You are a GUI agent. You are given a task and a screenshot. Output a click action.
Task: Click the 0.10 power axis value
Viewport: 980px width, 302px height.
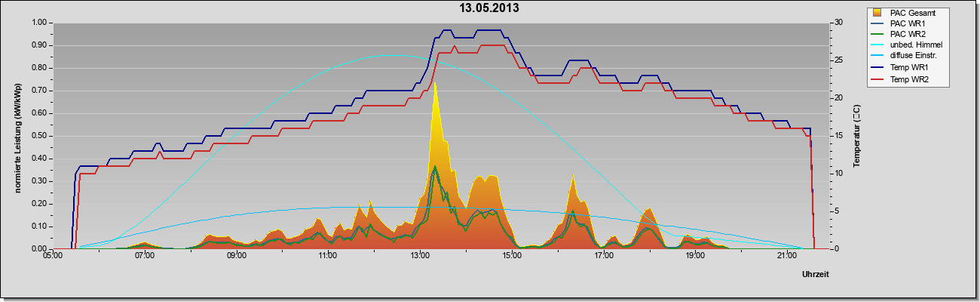point(40,226)
